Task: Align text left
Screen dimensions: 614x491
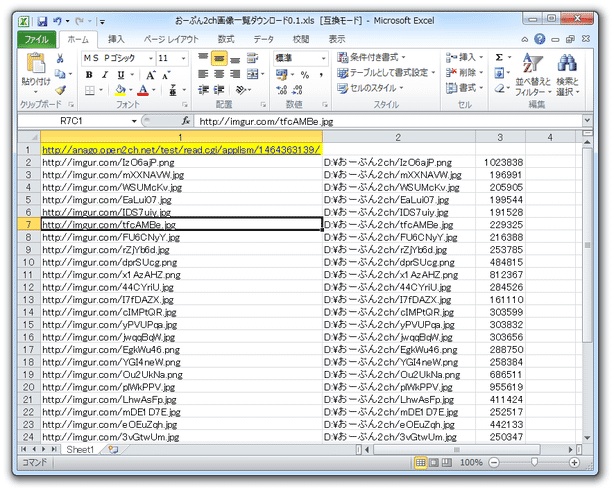Action: click(x=203, y=74)
